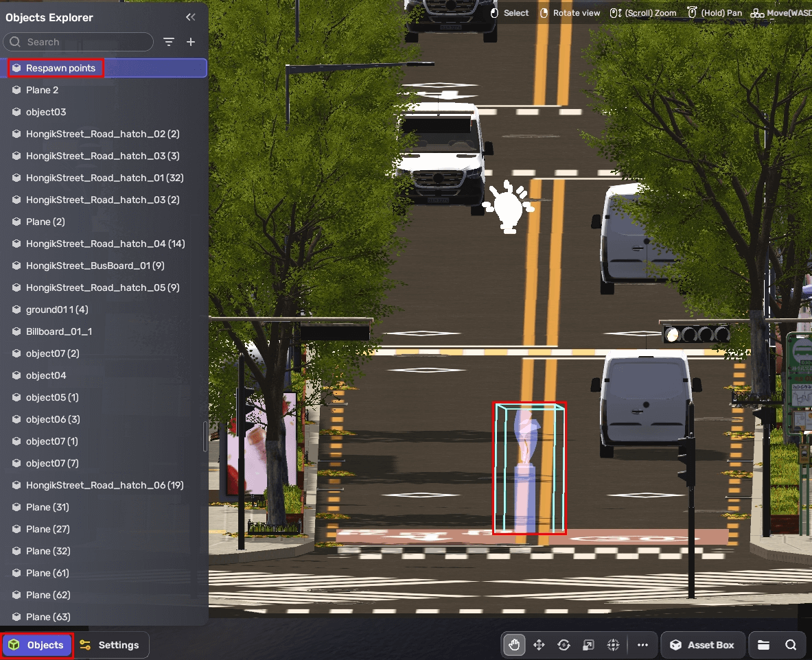Click the magnifier search icon at bottom right
812x660 pixels.
tap(791, 645)
